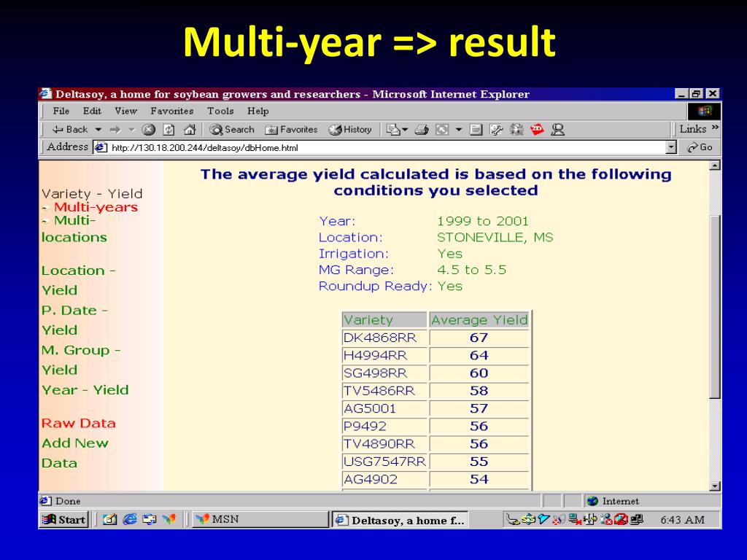Select the Multi-locations link
The width and height of the screenshot is (747, 560).
click(x=74, y=229)
